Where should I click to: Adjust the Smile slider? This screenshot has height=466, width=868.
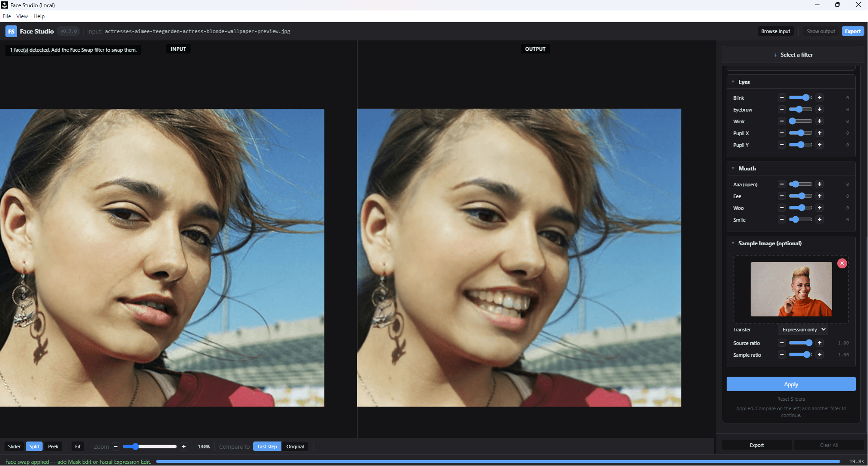point(800,219)
